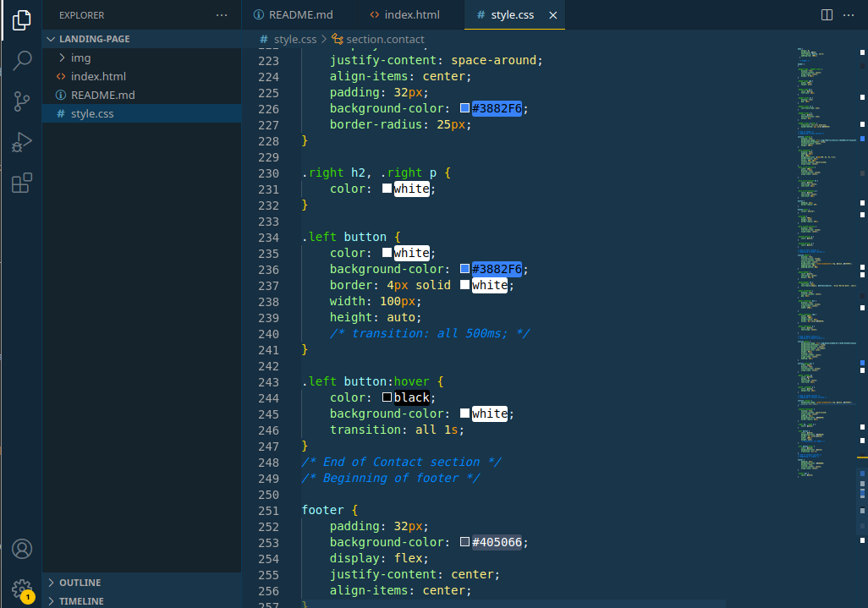Viewport: 868px width, 608px height.
Task: Open Explorer Views and More Actions ellipsis
Action: click(x=222, y=15)
